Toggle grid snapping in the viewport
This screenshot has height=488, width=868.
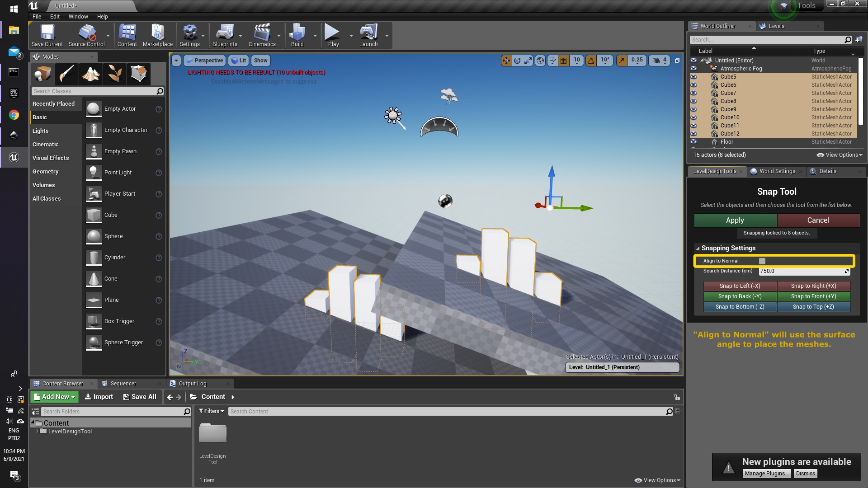pyautogui.click(x=563, y=60)
